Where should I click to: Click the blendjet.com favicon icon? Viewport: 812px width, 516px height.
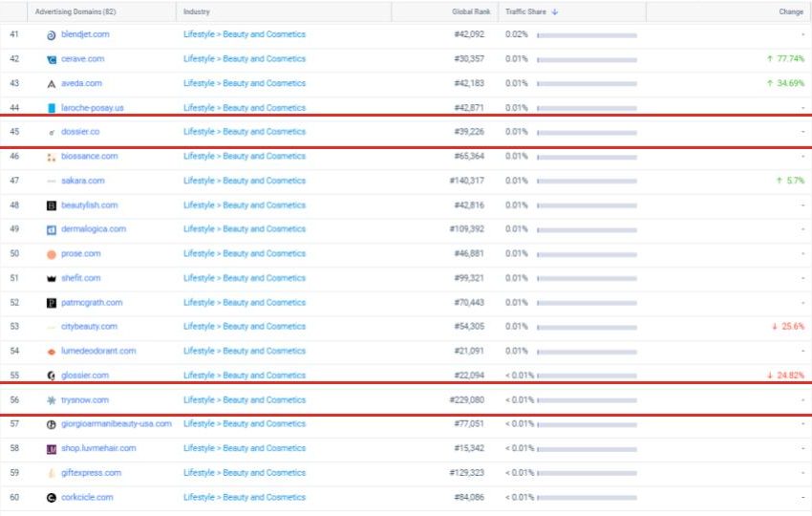click(52, 35)
